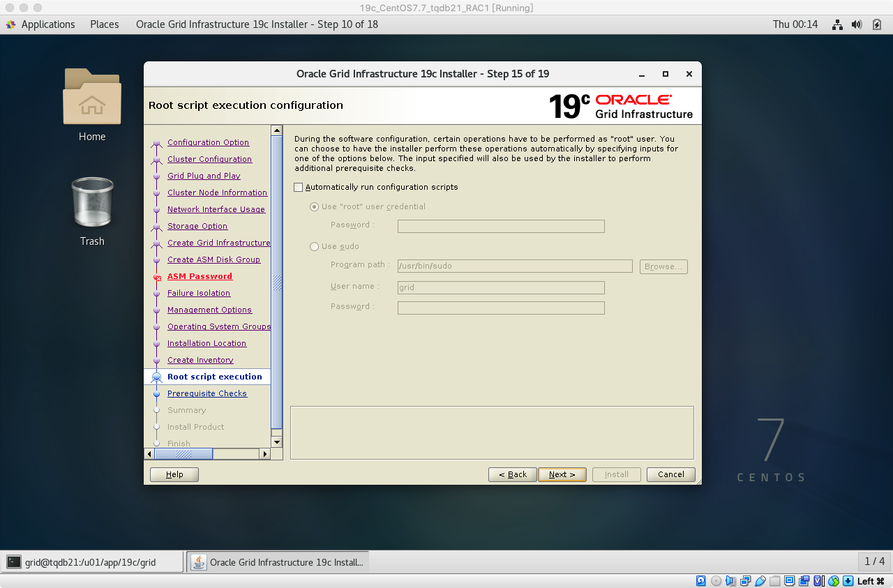
Task: Open the ASM Password step
Action: coord(200,276)
